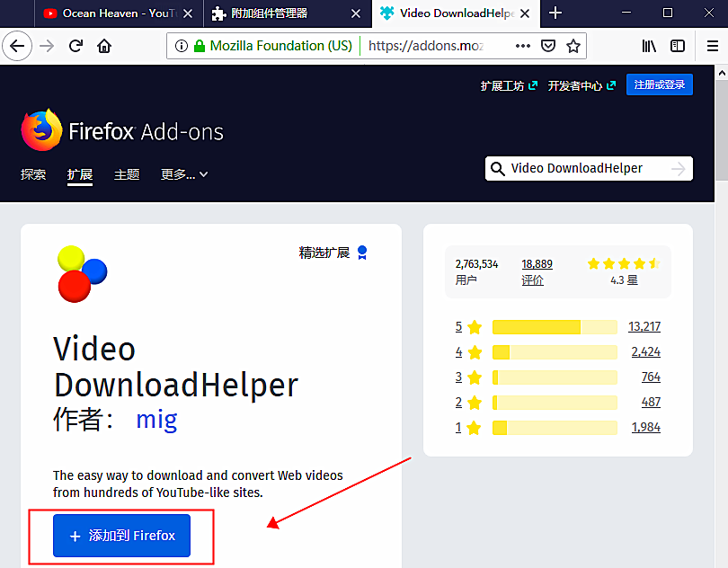This screenshot has height=568, width=728.
Task: Click the 精选扩展 badge ribbon icon
Action: [x=362, y=253]
